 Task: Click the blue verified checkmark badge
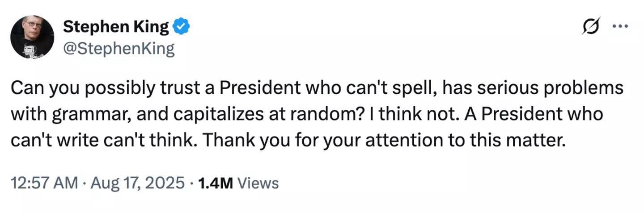pos(182,27)
